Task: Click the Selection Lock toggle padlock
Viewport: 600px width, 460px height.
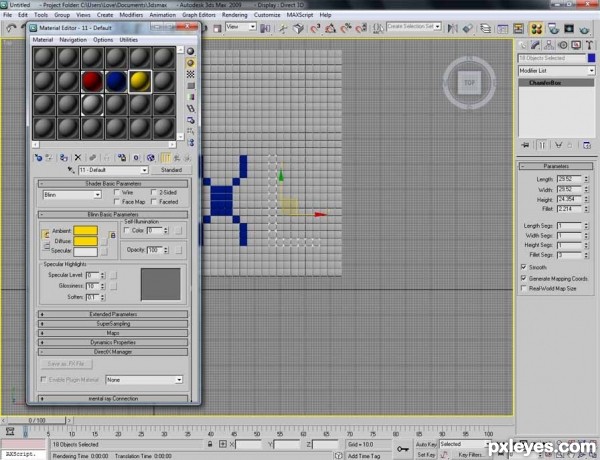Action: coord(210,444)
